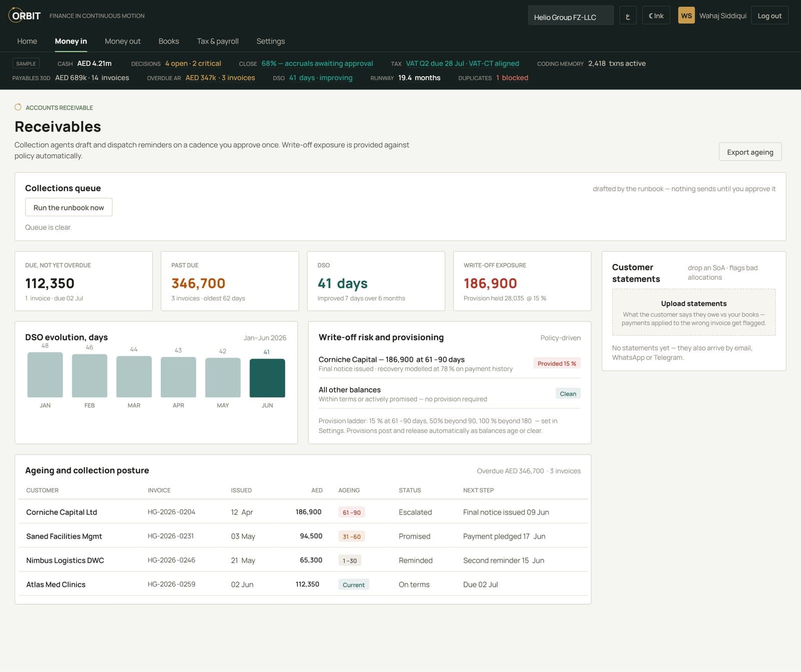801x672 pixels.
Task: Open Nimbus Logistics DWC row
Action: [x=303, y=560]
